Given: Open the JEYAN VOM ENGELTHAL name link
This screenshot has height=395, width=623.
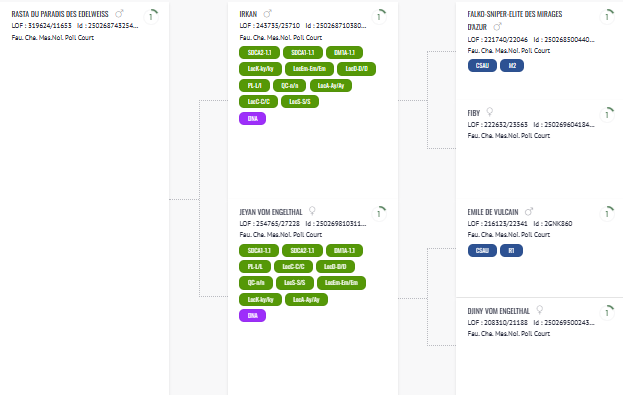Looking at the screenshot, I should 271,212.
